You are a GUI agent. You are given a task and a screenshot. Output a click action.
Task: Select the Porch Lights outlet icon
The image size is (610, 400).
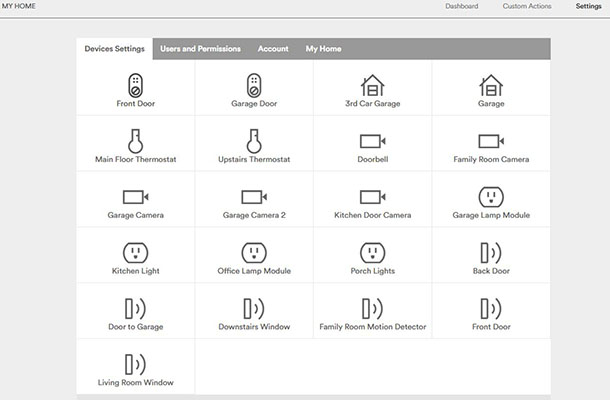pos(372,253)
